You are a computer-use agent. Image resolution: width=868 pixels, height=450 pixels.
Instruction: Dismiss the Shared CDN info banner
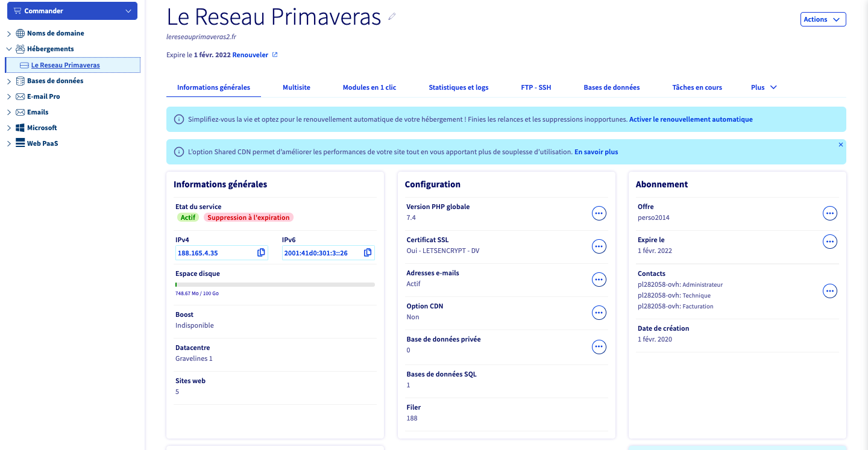click(x=841, y=145)
